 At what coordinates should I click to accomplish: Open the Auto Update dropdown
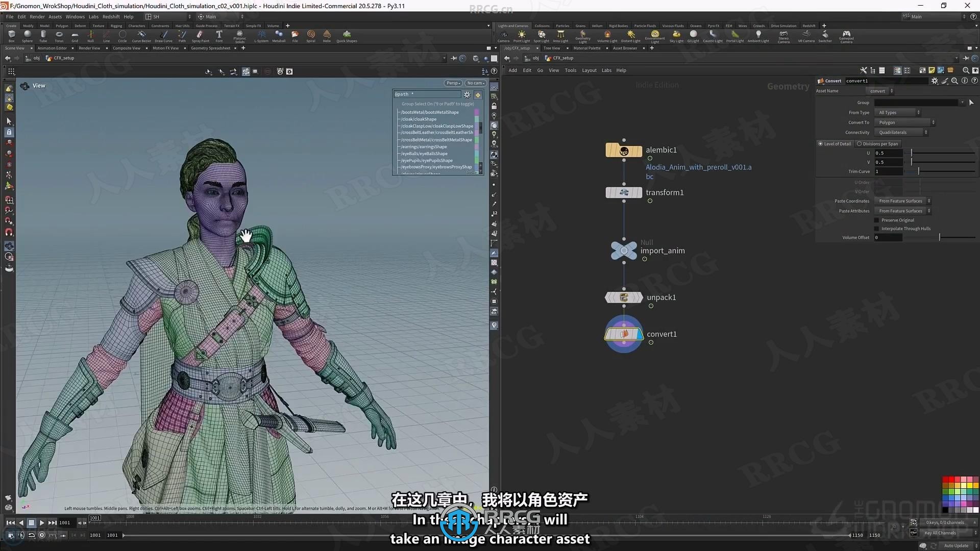pyautogui.click(x=958, y=546)
